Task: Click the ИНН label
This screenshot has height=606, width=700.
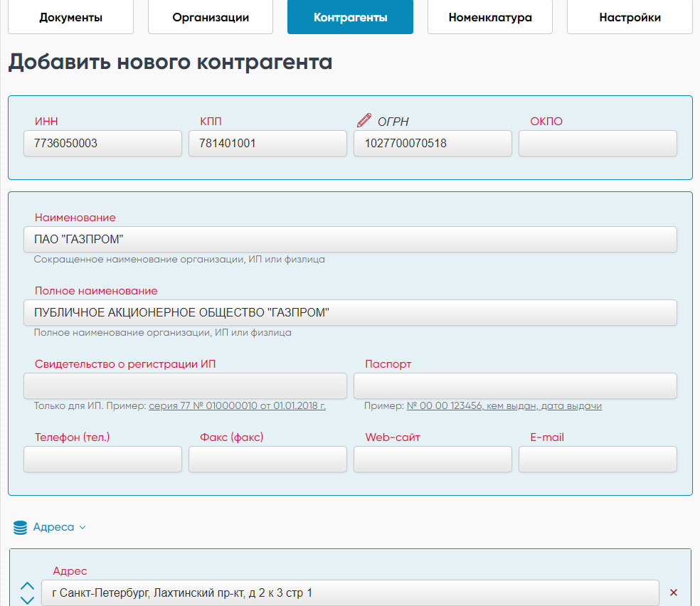Action: (x=46, y=122)
